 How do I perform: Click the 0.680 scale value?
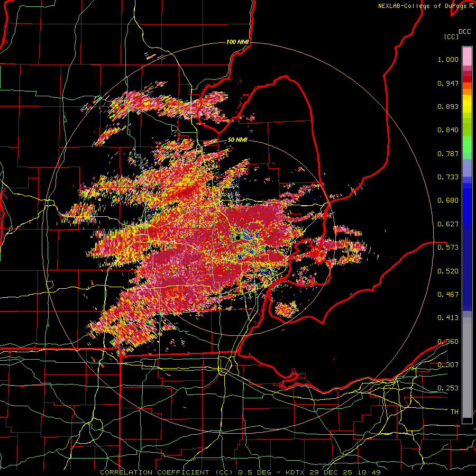[448, 200]
